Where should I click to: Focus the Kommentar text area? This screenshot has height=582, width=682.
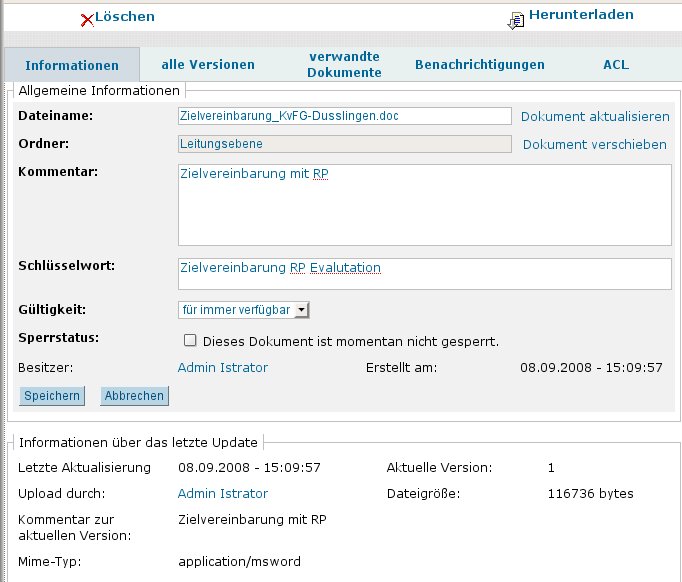424,205
